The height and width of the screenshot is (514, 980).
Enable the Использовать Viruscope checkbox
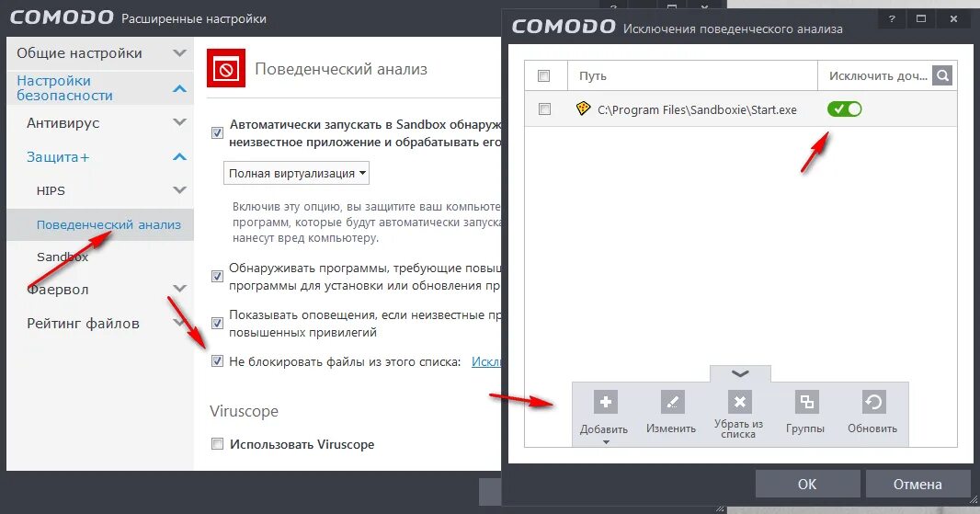(x=217, y=444)
